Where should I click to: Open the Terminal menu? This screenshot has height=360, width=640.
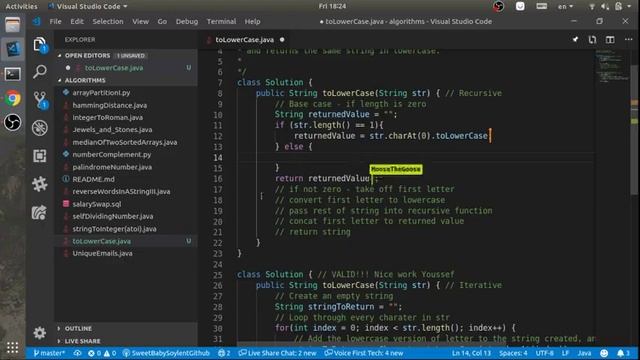coord(221,22)
